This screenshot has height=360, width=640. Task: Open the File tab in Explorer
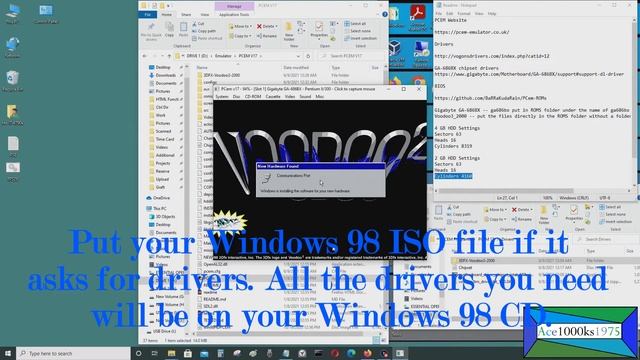[147, 14]
